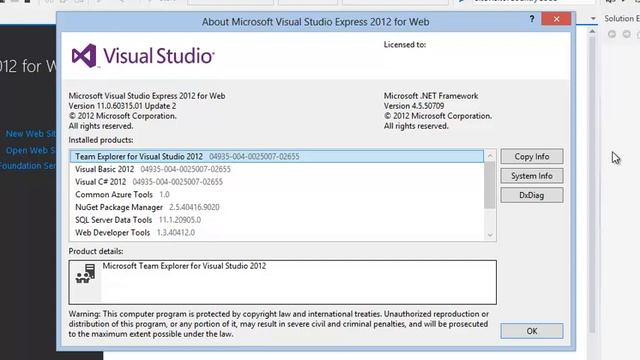Click the help question mark icon
The image size is (640, 360).
coord(532,19)
